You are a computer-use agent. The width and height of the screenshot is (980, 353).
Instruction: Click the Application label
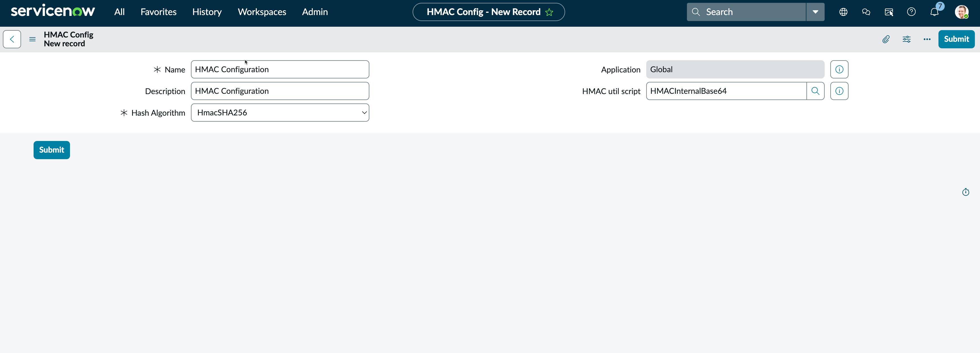point(621,70)
